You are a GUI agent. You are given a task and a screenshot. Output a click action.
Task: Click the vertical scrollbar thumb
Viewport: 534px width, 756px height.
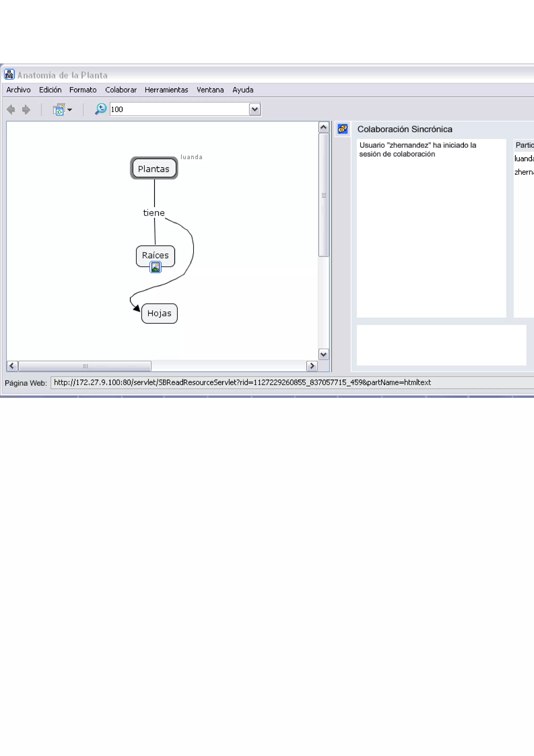pos(324,195)
